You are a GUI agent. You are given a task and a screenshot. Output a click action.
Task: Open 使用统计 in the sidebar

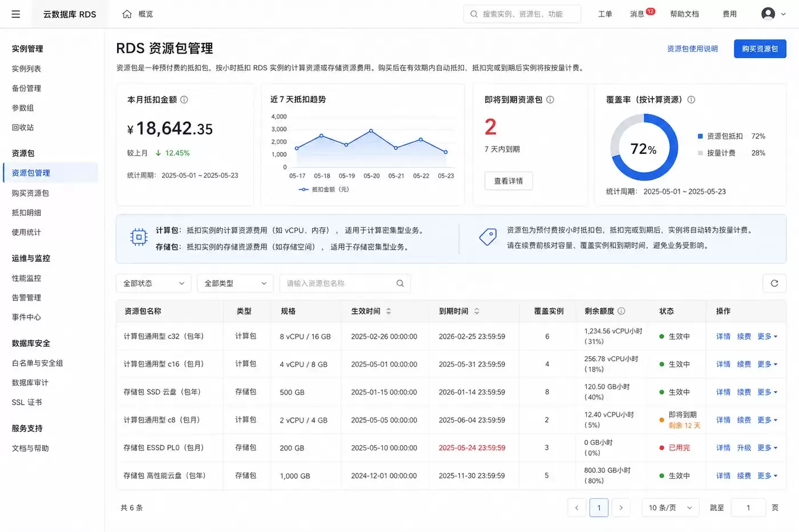pos(26,233)
